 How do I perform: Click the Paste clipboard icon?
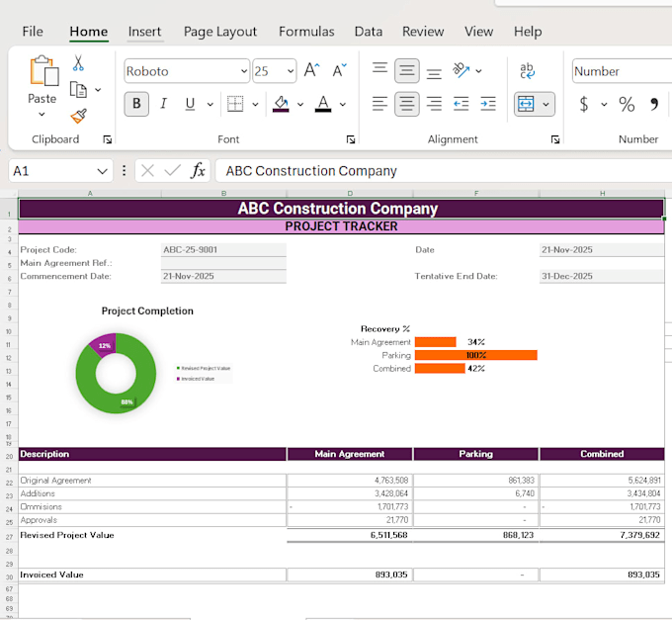tap(43, 70)
